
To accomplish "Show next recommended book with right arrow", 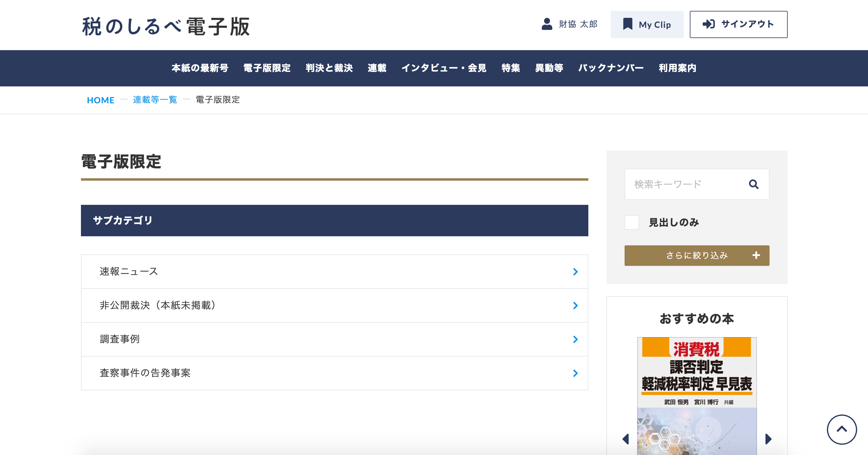I will point(768,439).
